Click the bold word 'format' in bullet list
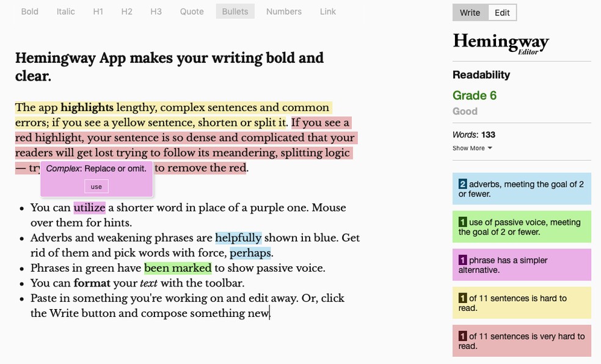The height and width of the screenshot is (364, 601). pyautogui.click(x=92, y=283)
